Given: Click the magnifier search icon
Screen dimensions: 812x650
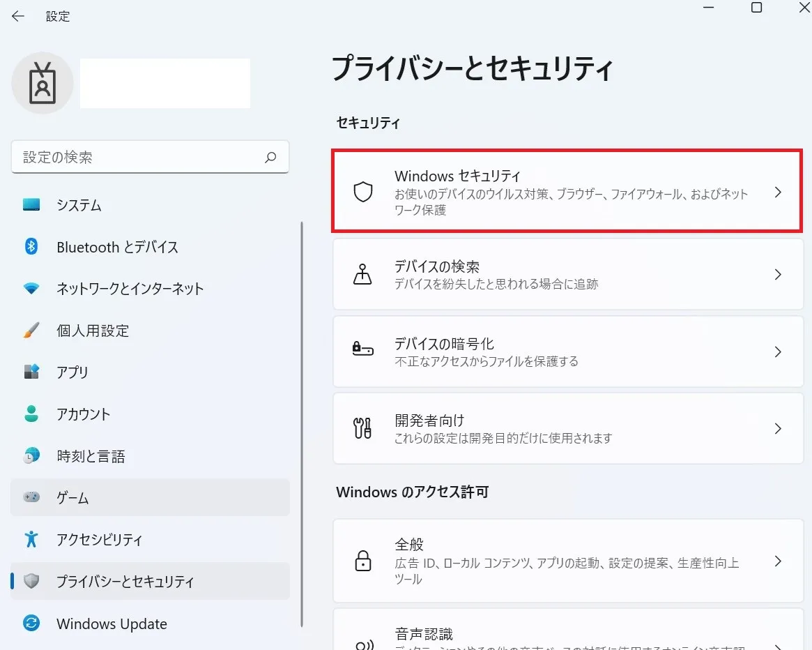Looking at the screenshot, I should (270, 158).
